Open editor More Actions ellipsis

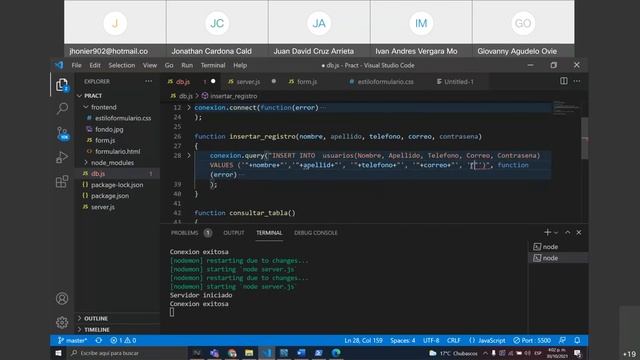coord(577,81)
